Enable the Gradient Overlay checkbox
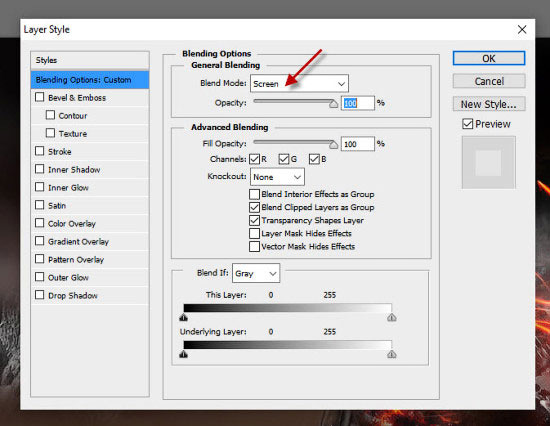 pos(40,241)
